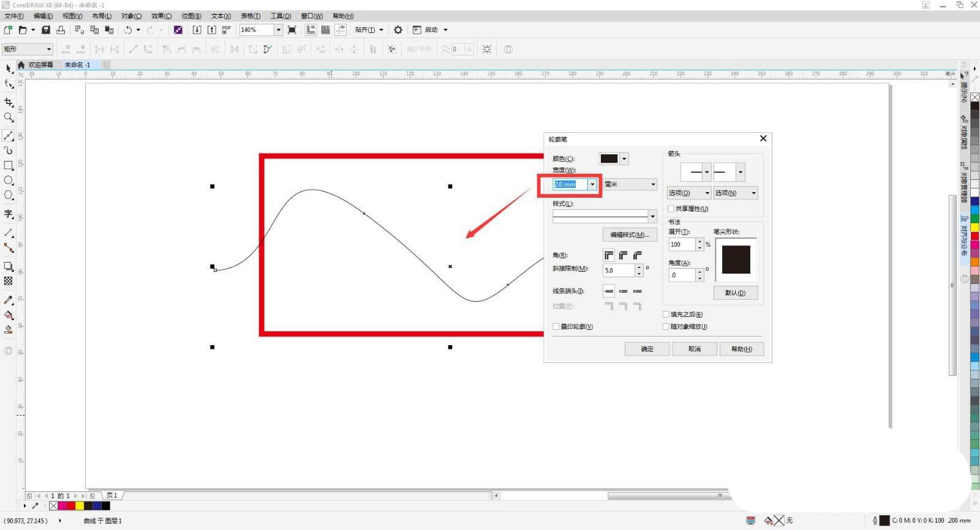The height and width of the screenshot is (530, 980).
Task: Select the Ellipse tool in toolbox
Action: [9, 181]
